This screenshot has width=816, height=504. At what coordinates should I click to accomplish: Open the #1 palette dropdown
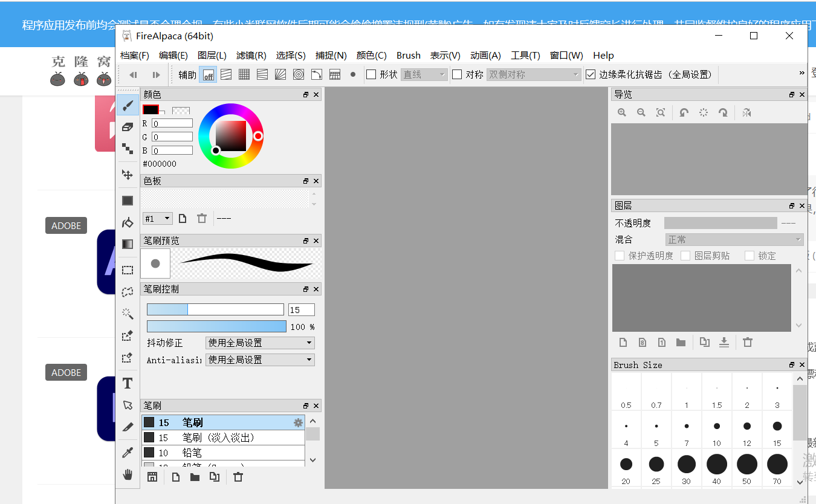pyautogui.click(x=158, y=219)
